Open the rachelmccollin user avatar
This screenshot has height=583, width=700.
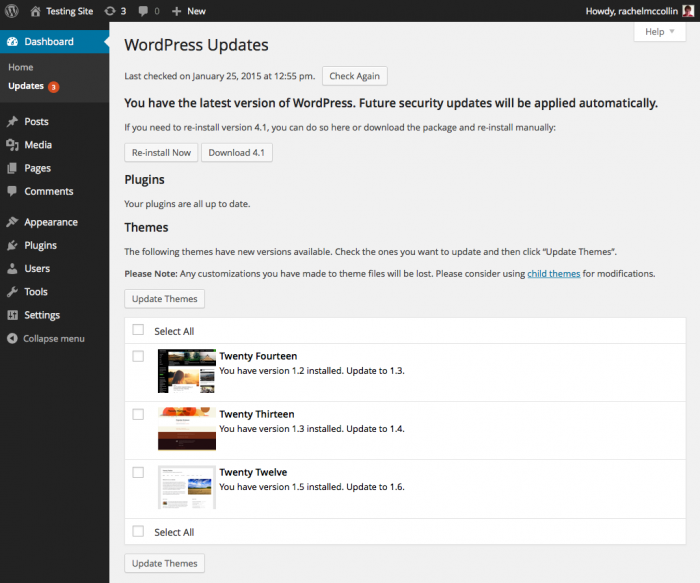point(688,11)
